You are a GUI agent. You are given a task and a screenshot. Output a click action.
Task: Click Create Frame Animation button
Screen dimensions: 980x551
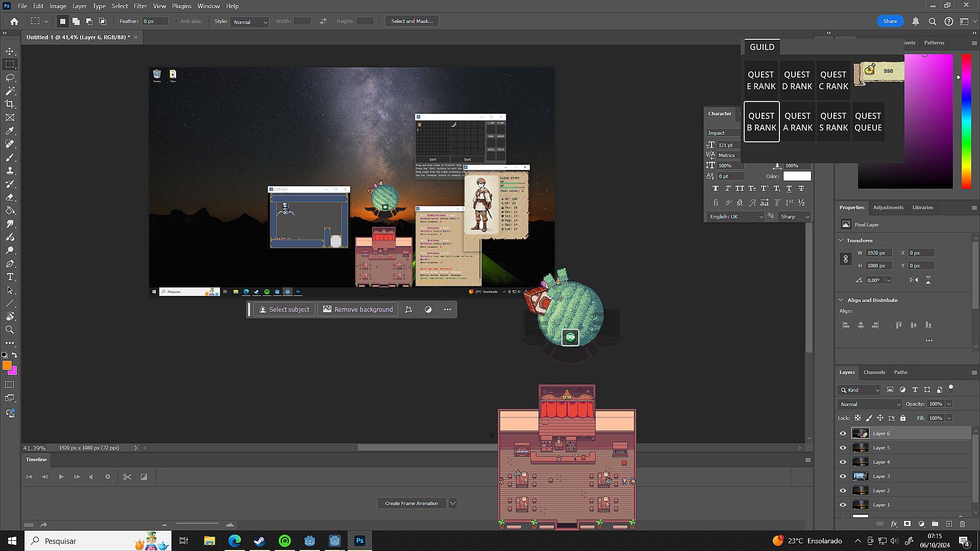[411, 503]
